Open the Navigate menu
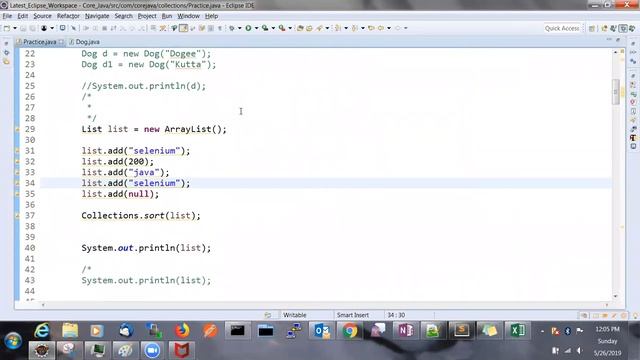 97,16
